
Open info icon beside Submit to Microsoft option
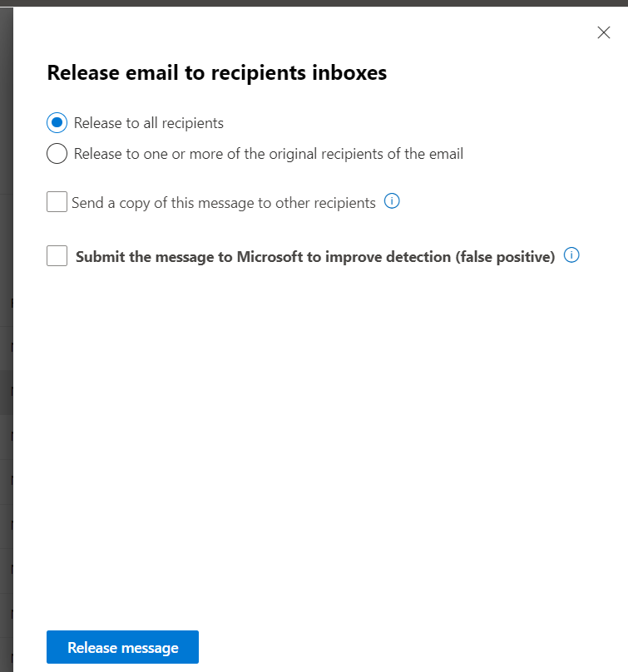tap(571, 255)
